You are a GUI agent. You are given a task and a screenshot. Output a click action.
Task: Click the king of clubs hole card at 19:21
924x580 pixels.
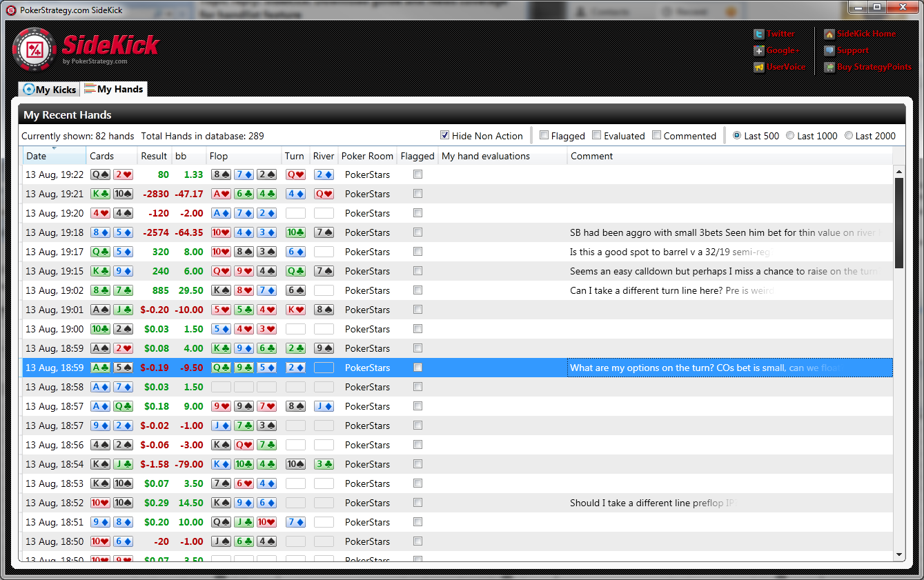(x=101, y=194)
